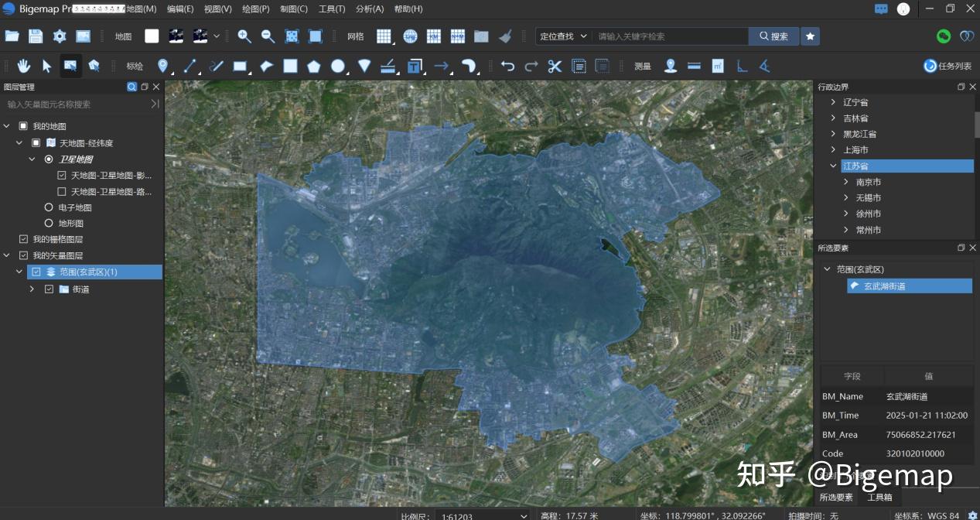Click the grid overlay icon beside 网格
The width and height of the screenshot is (980, 520).
point(382,36)
